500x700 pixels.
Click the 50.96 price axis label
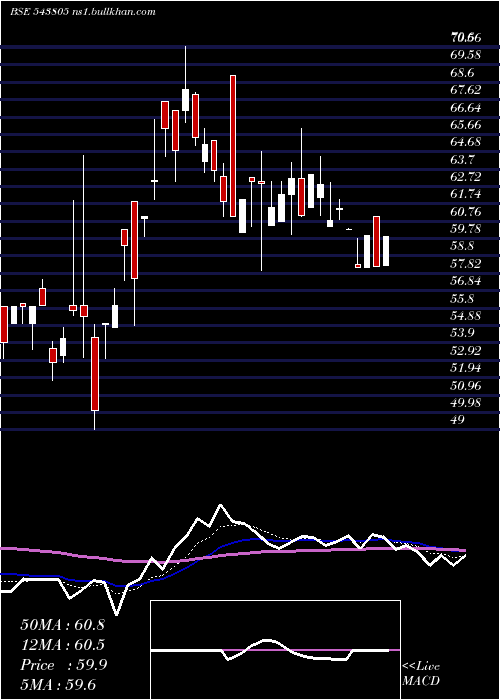point(466,386)
